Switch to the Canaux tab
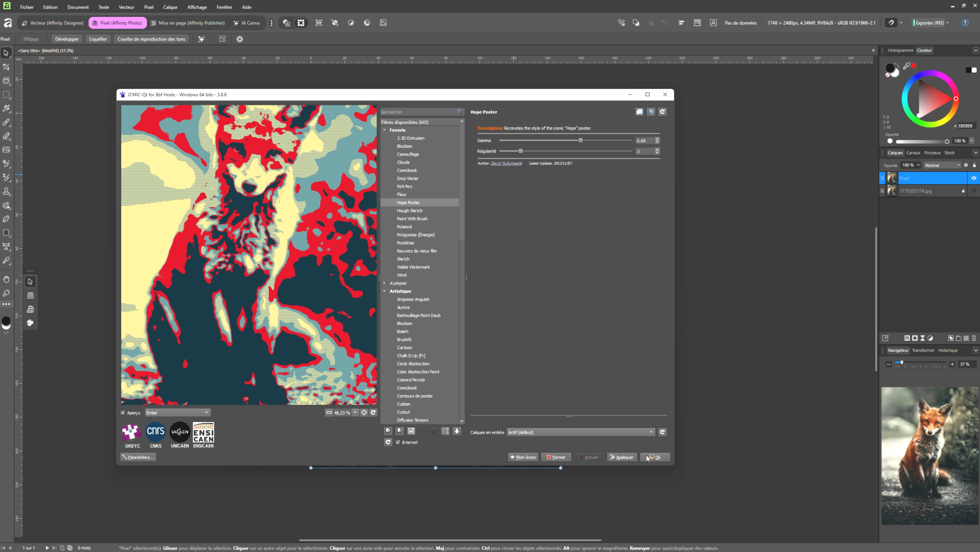The image size is (980, 552). coord(913,153)
